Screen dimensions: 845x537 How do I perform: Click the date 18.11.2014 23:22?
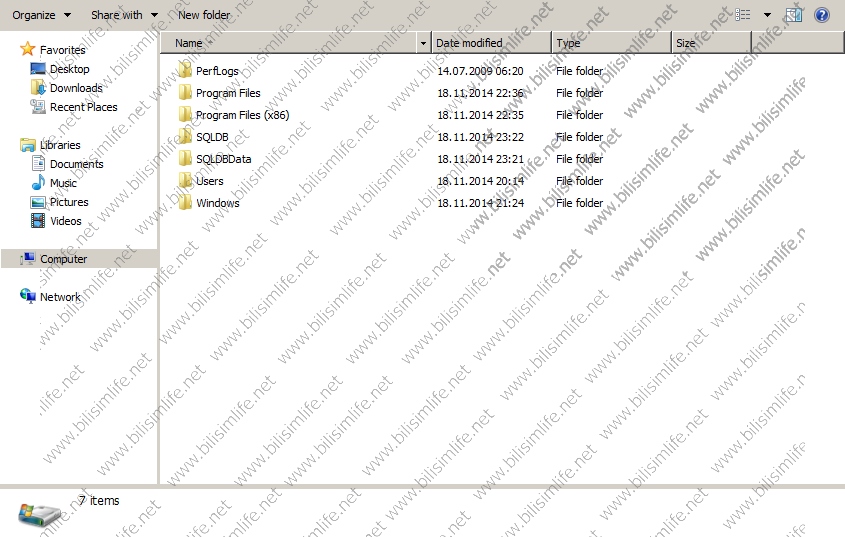pos(480,137)
